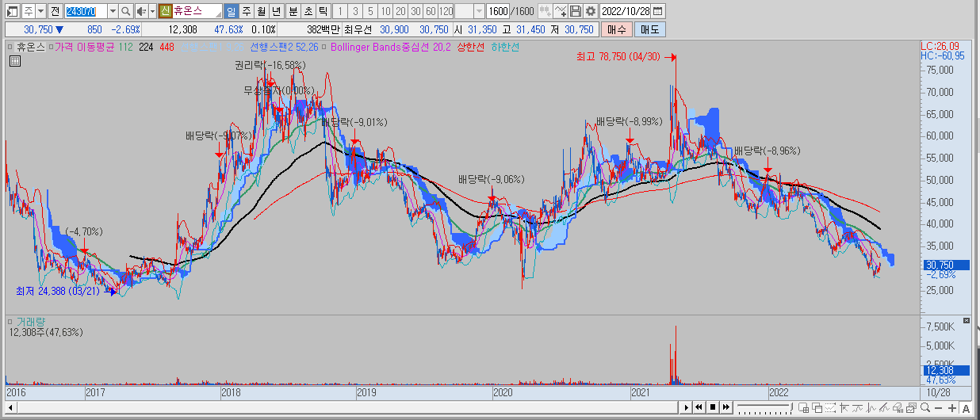Select the second '초' chart period
This screenshot has height=420, width=980.
[x=308, y=11]
